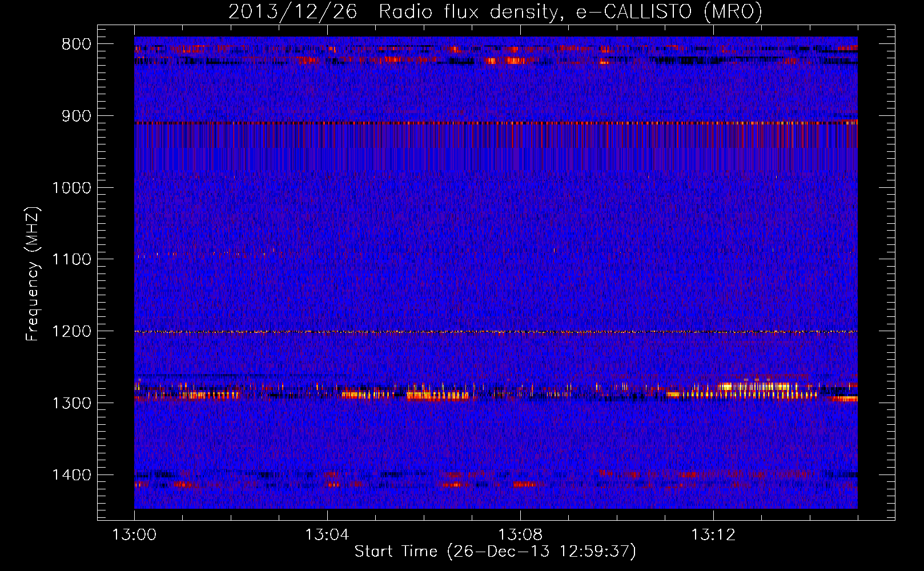Select the '1300' frequency axis label
The image size is (924, 571).
[71, 403]
